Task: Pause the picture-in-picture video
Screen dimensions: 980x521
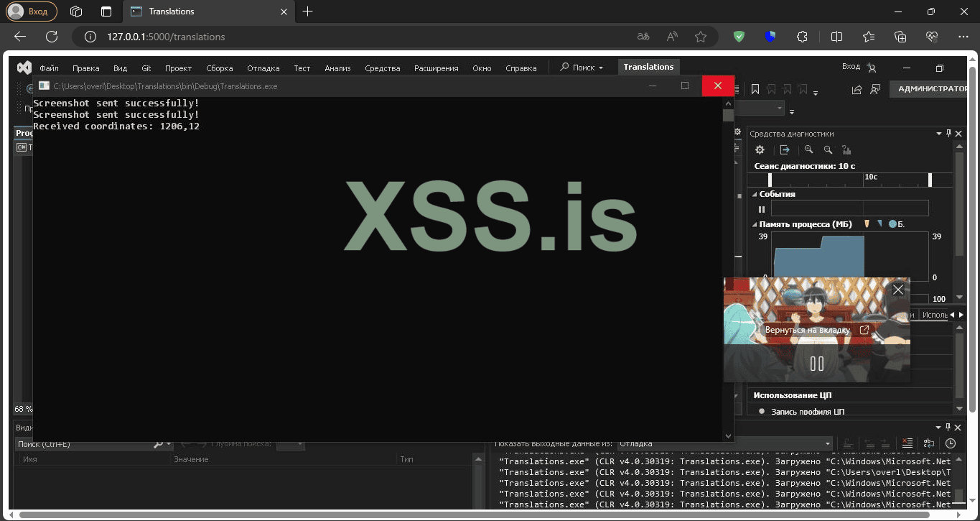Action: point(817,364)
